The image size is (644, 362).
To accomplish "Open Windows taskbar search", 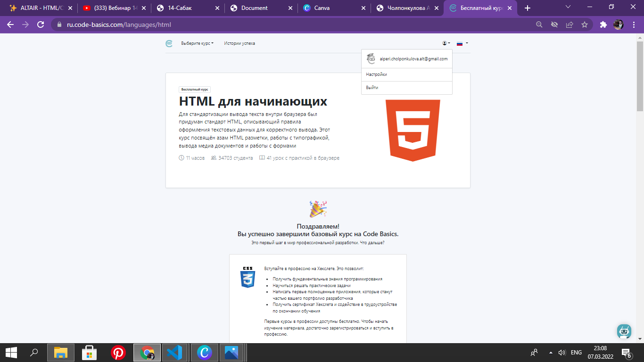I will coord(34,352).
